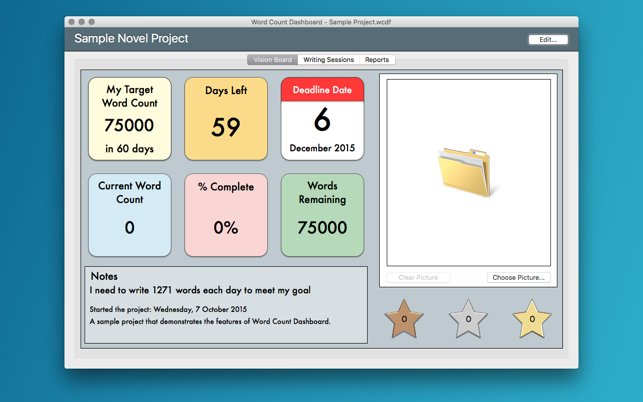Screen dimensions: 643x402
Task: Click the silver star badge
Action: tap(468, 319)
